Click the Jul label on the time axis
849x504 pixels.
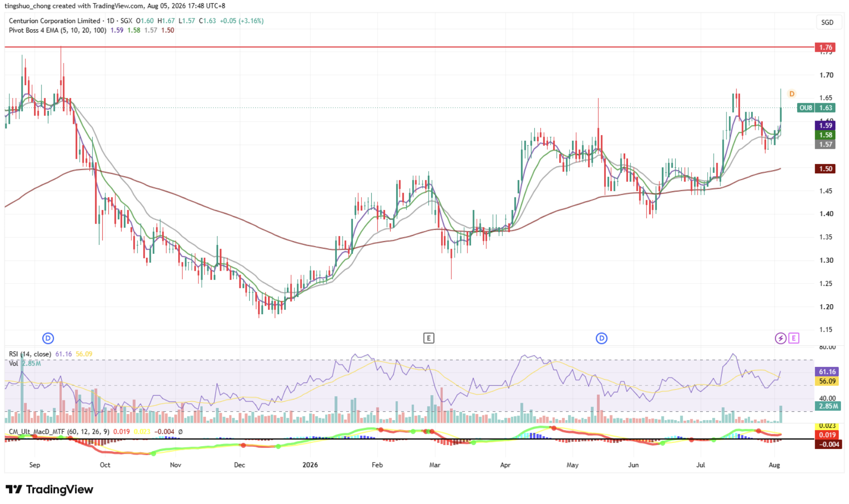(701, 465)
